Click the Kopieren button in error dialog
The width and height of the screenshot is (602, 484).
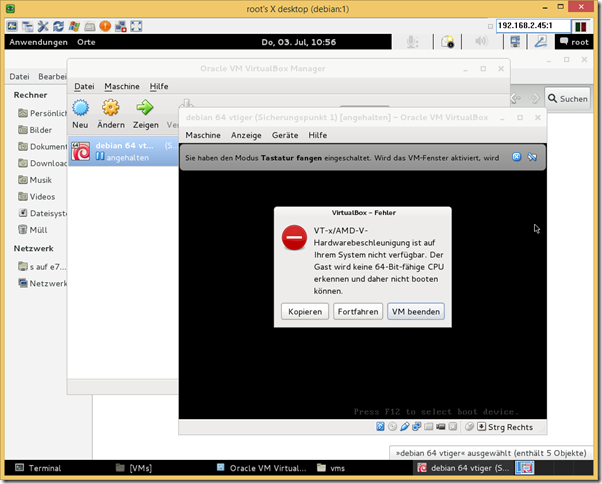pos(305,311)
